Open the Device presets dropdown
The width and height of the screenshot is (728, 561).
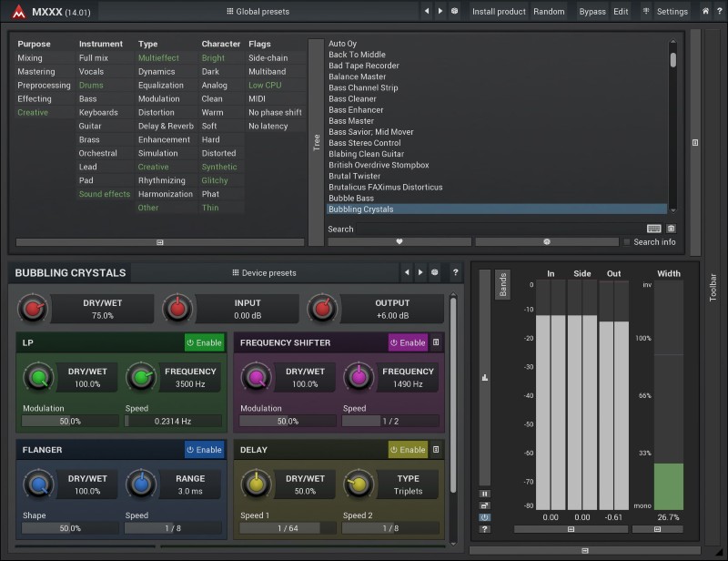[x=264, y=272]
